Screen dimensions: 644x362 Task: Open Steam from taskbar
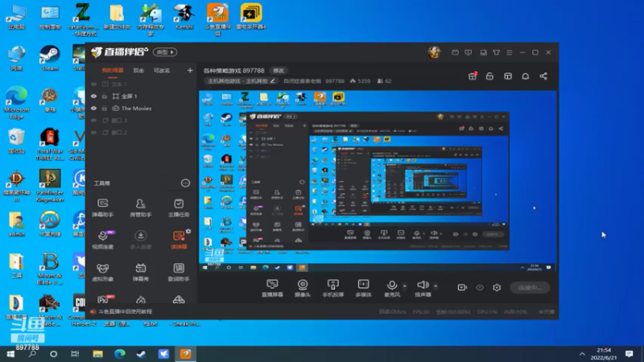tap(142, 354)
